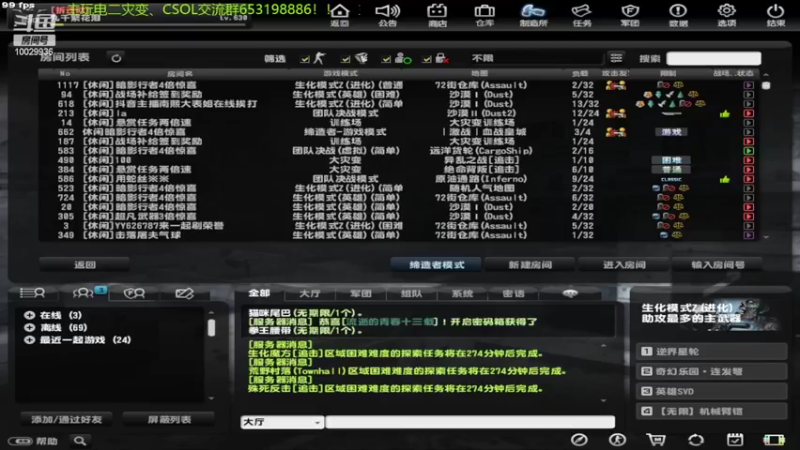Click the 新建房间 create room button
The image size is (800, 450).
[530, 265]
